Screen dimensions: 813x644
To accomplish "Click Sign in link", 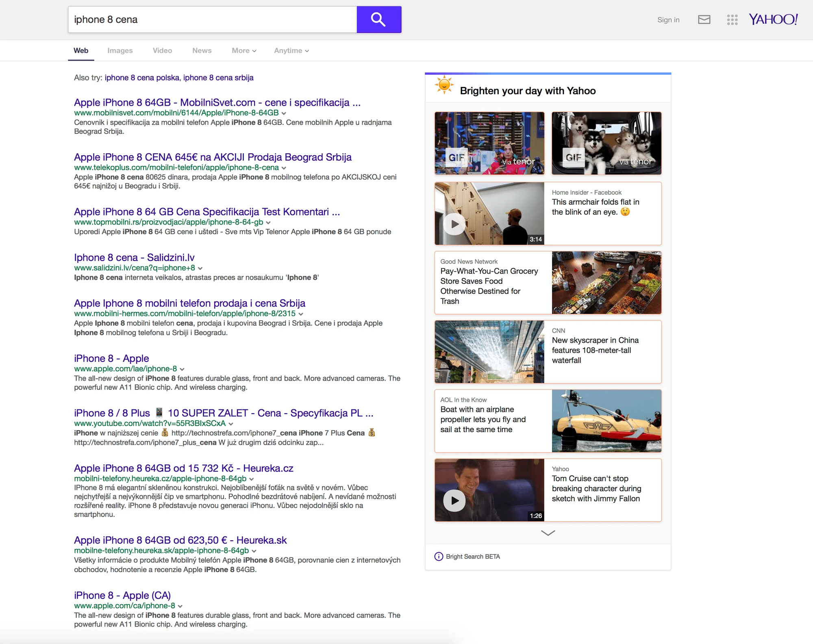I will (668, 20).
